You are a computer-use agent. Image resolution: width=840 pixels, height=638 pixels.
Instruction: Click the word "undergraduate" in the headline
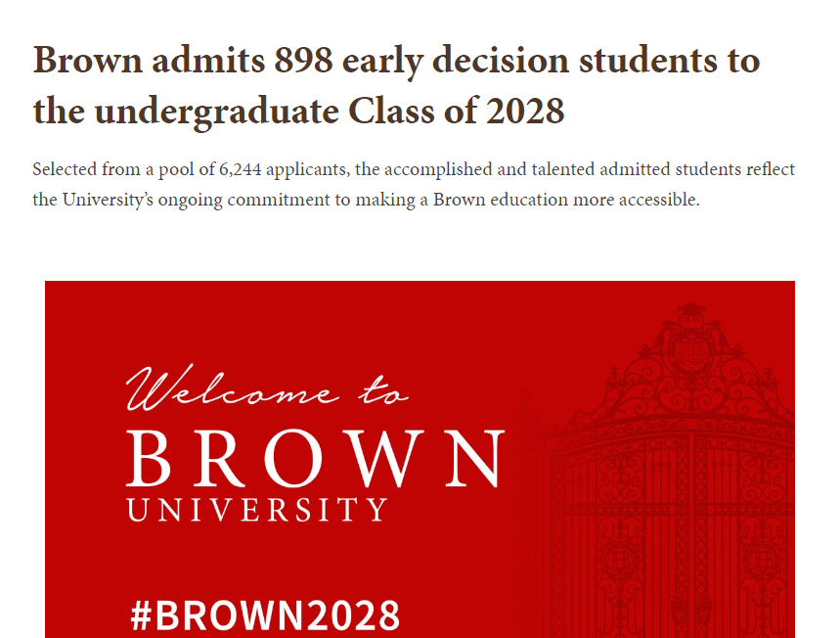click(216, 113)
